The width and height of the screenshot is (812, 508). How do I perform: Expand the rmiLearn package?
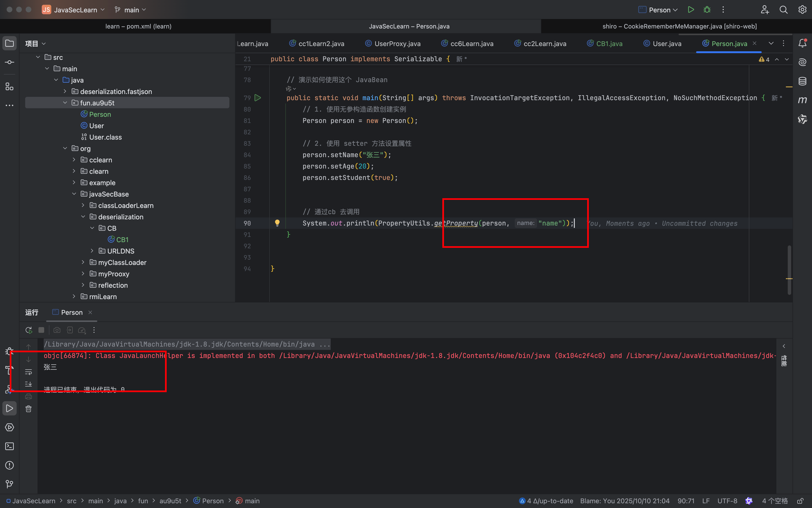click(x=74, y=297)
